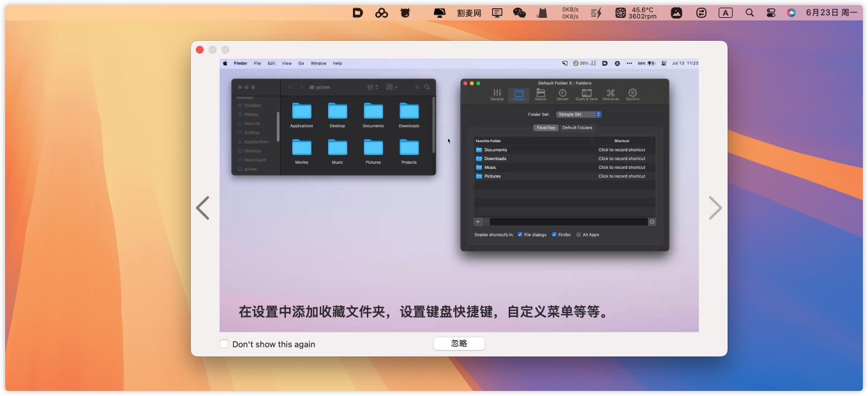The image size is (868, 396).
Task: Open WeChat from the menu bar
Action: (520, 13)
